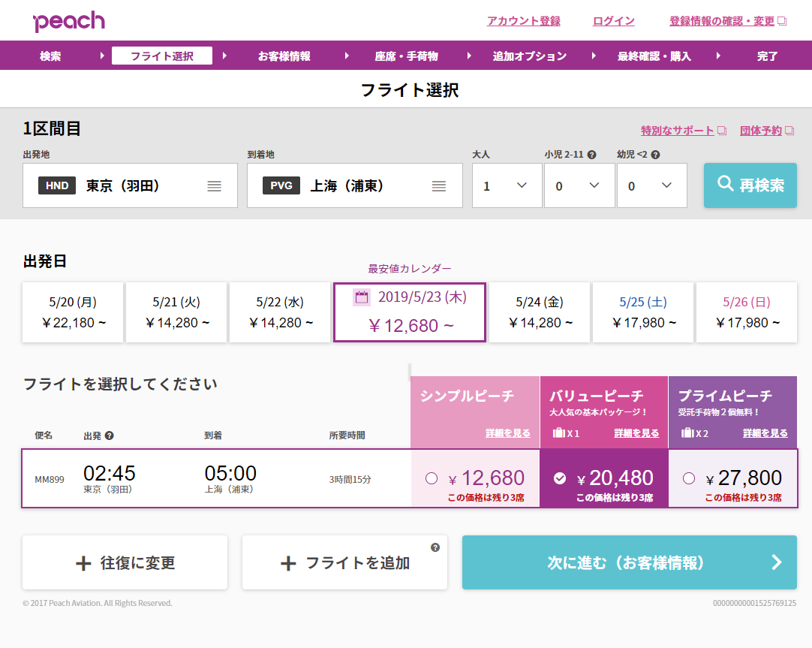Click duration 3時間15分
Viewport: 812px width, 648px height.
click(x=350, y=480)
